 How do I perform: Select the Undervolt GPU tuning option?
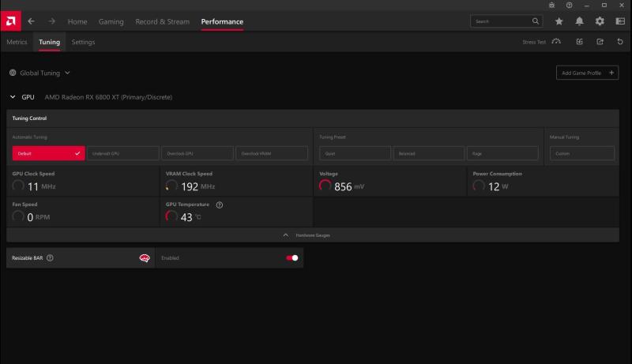click(x=122, y=153)
